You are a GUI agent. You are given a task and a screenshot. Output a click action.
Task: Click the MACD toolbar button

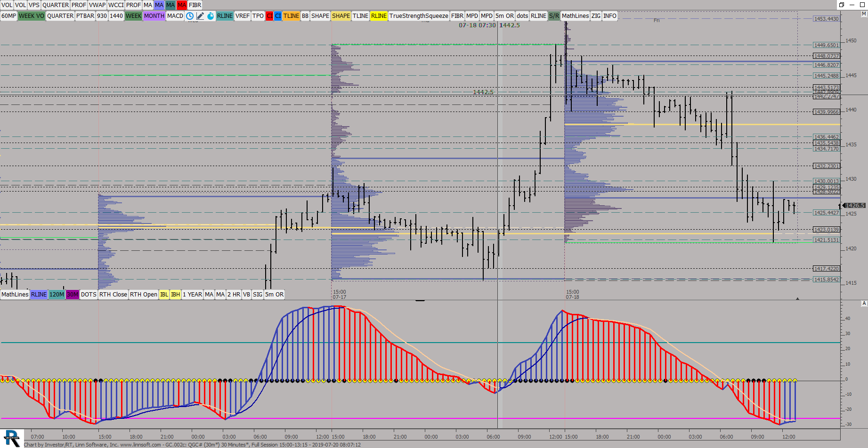pyautogui.click(x=175, y=16)
